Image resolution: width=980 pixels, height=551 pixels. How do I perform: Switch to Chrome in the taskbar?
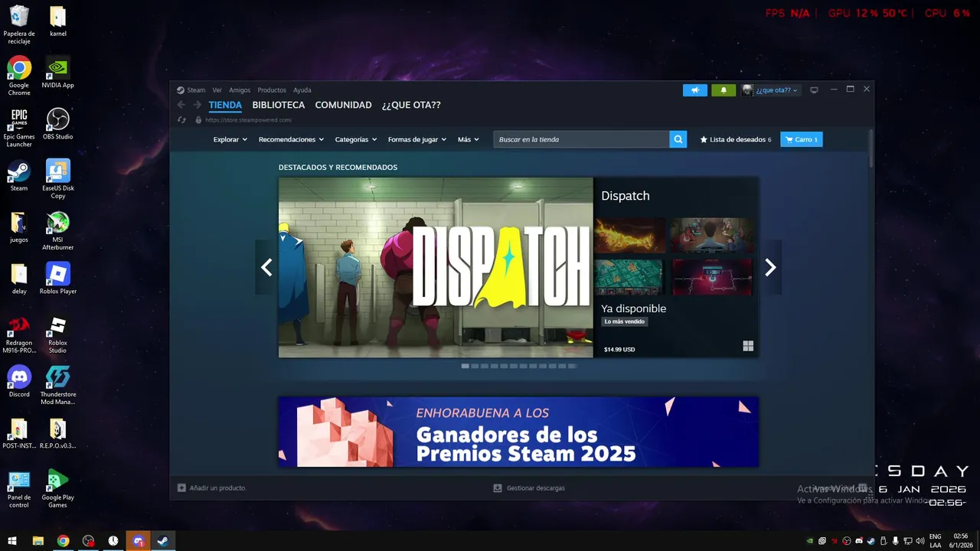click(x=64, y=541)
